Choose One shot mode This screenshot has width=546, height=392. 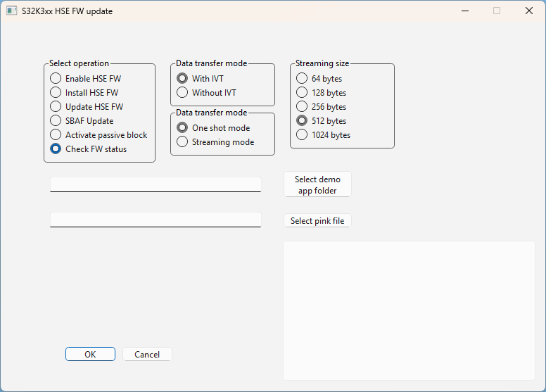click(182, 128)
